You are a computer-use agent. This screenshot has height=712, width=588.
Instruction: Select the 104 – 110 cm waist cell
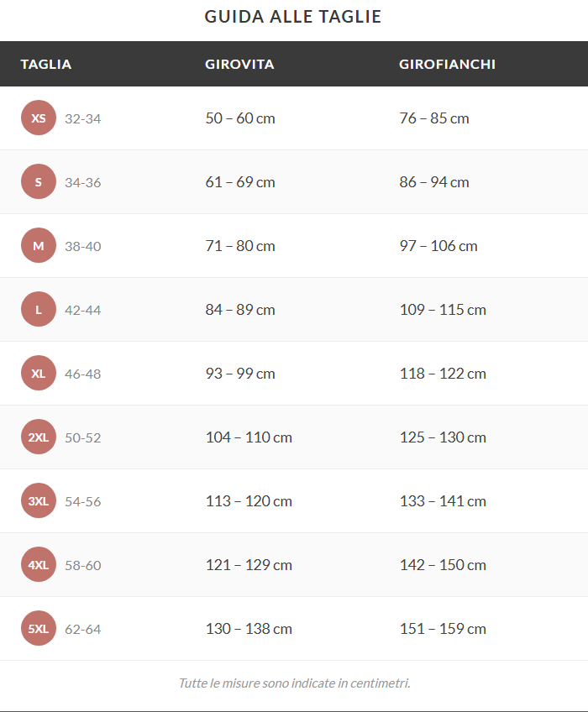point(249,437)
